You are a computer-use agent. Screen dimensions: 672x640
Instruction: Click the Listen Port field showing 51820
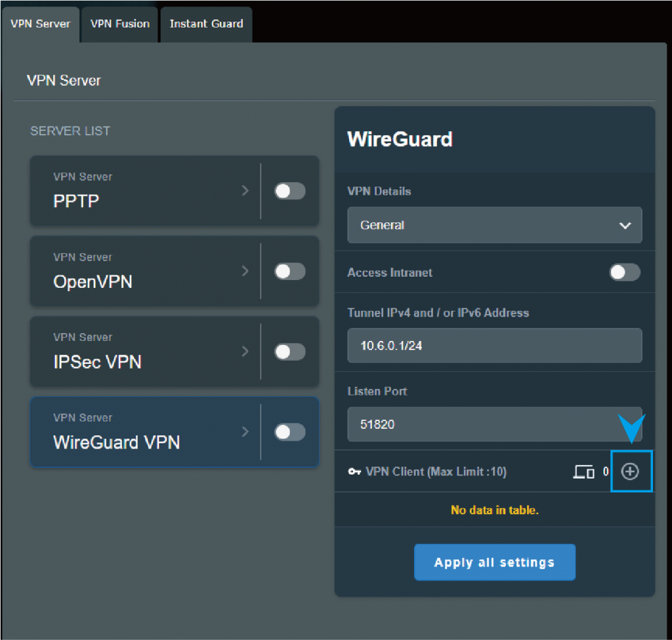coord(495,424)
